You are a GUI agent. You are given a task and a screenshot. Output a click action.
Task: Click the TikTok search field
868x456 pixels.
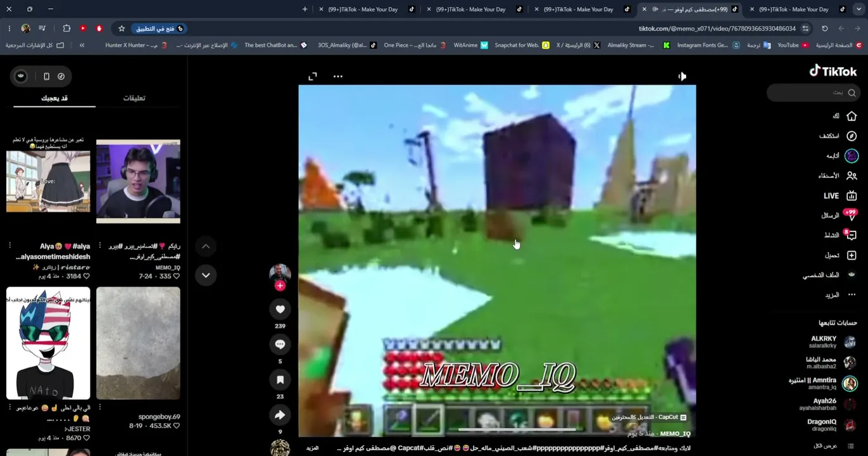[812, 93]
